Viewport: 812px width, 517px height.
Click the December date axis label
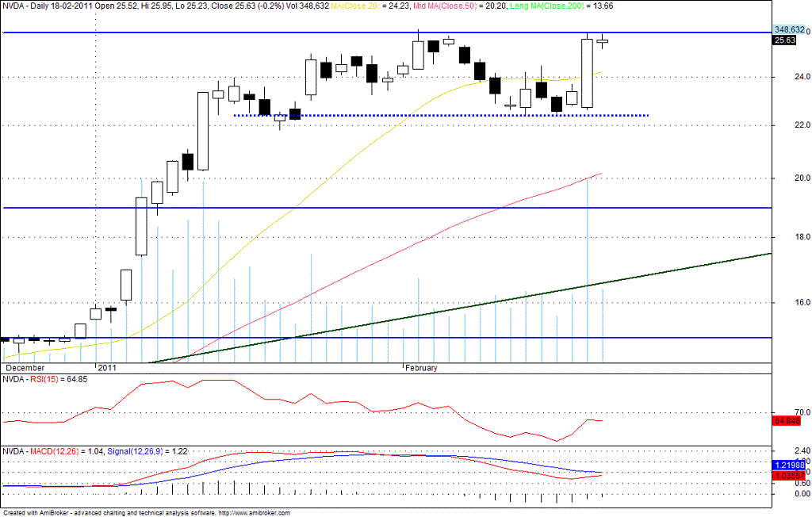click(25, 368)
